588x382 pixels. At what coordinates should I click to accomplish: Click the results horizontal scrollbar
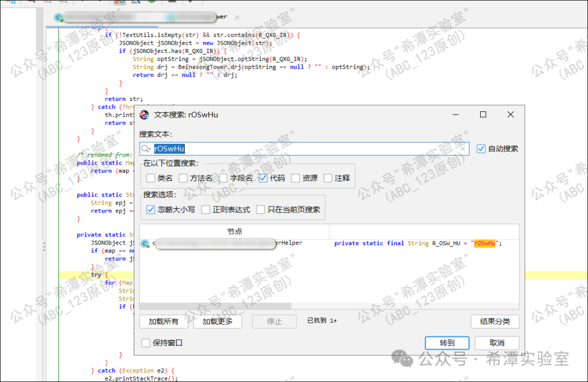(216, 306)
